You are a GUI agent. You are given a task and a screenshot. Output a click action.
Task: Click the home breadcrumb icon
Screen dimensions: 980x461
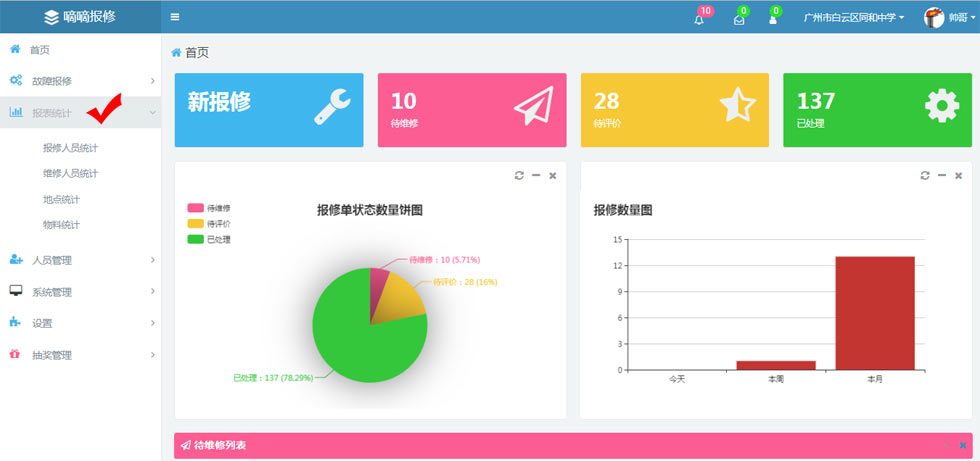click(x=176, y=52)
